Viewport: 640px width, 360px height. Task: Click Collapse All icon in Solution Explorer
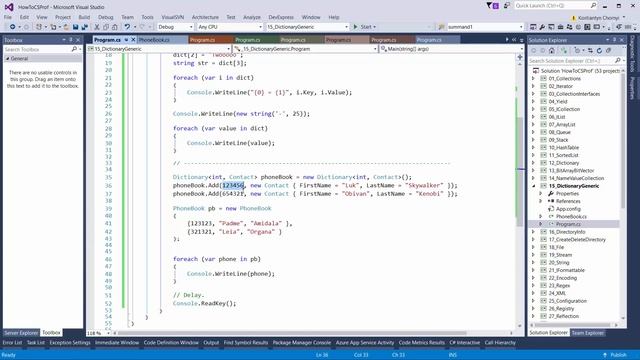609,51
